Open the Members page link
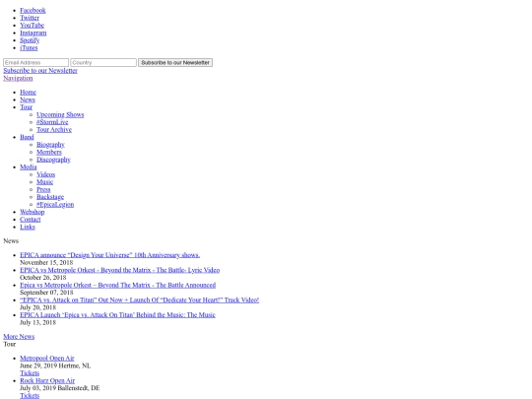Image resolution: width=532 pixels, height=399 pixels. coord(49,152)
